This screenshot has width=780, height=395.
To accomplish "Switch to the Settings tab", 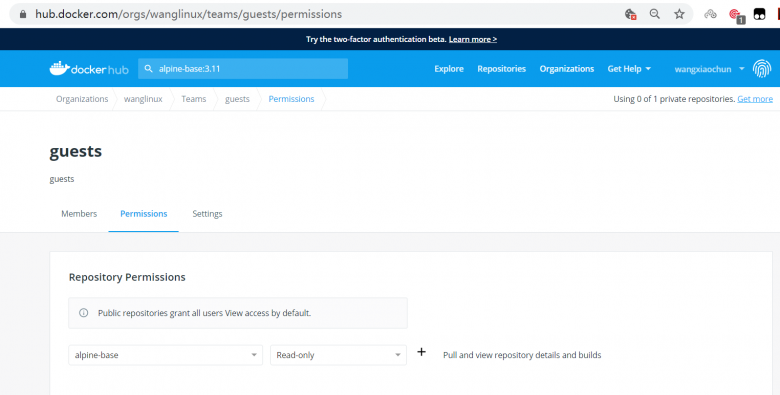I will pyautogui.click(x=207, y=214).
